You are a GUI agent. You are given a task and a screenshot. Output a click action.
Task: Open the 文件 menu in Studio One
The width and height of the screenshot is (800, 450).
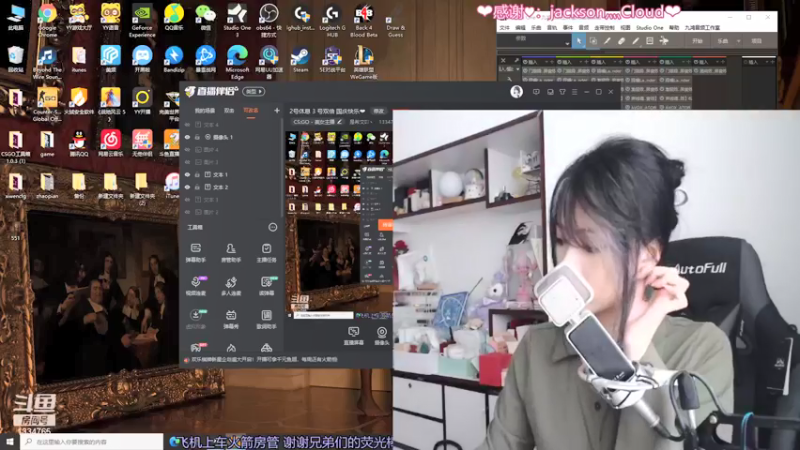504,28
